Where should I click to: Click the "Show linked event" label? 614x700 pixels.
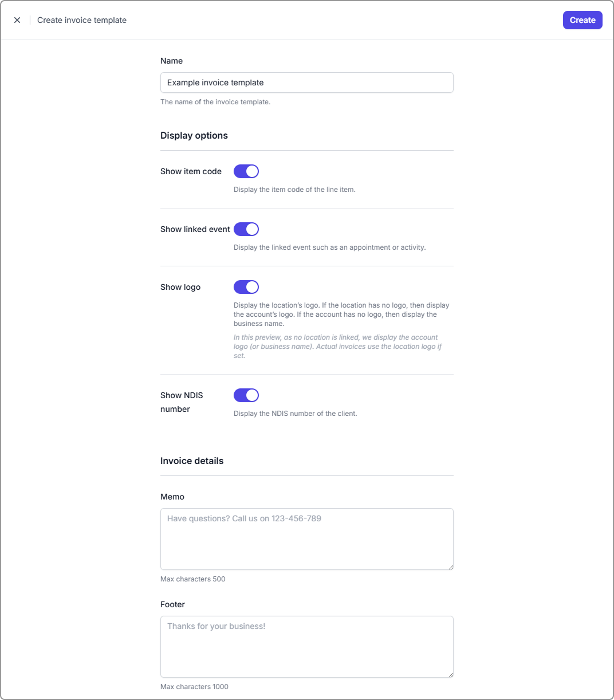click(195, 229)
